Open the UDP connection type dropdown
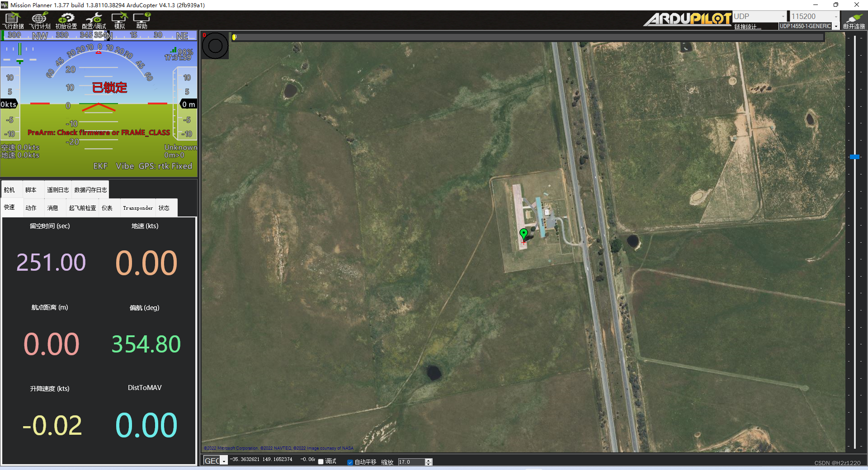Image resolution: width=868 pixels, height=470 pixels. (783, 16)
